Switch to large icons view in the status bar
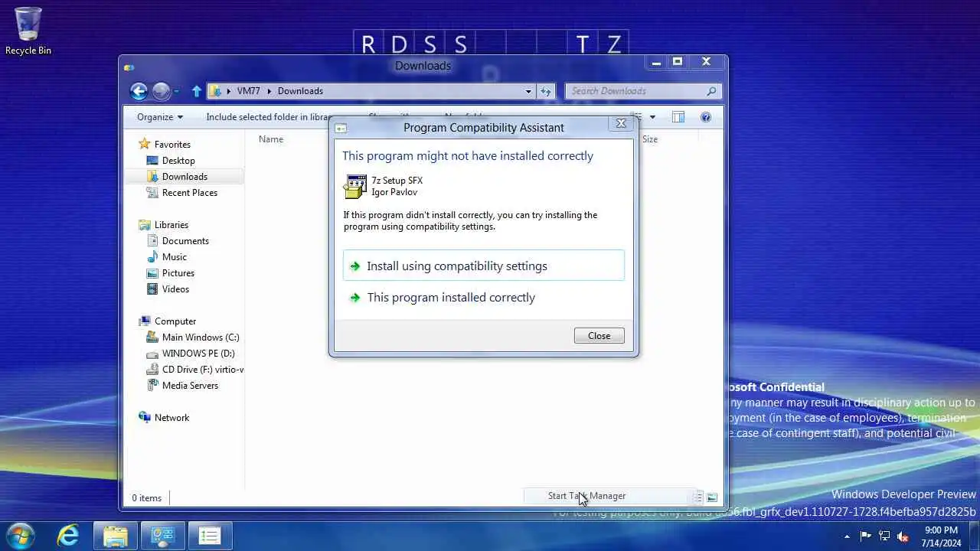Image resolution: width=980 pixels, height=551 pixels. tap(712, 497)
